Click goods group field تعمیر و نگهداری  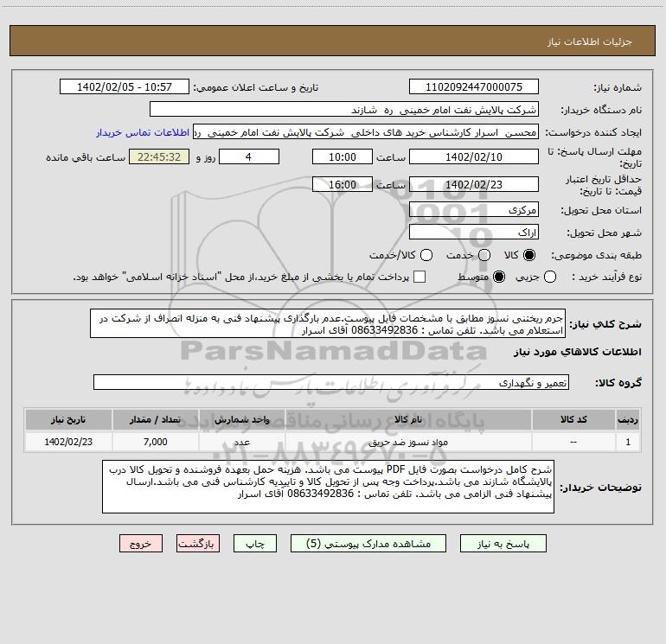coord(331,382)
